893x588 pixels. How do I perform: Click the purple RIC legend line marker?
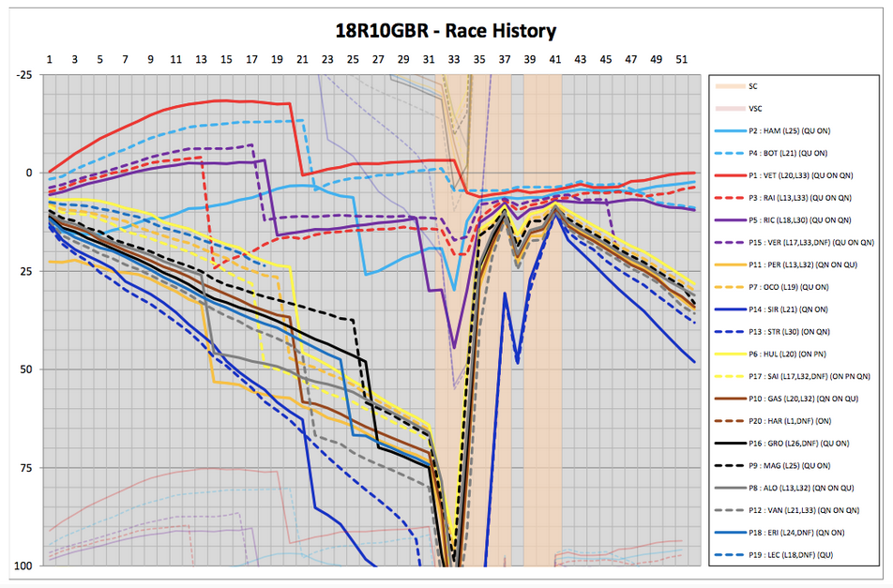(727, 220)
